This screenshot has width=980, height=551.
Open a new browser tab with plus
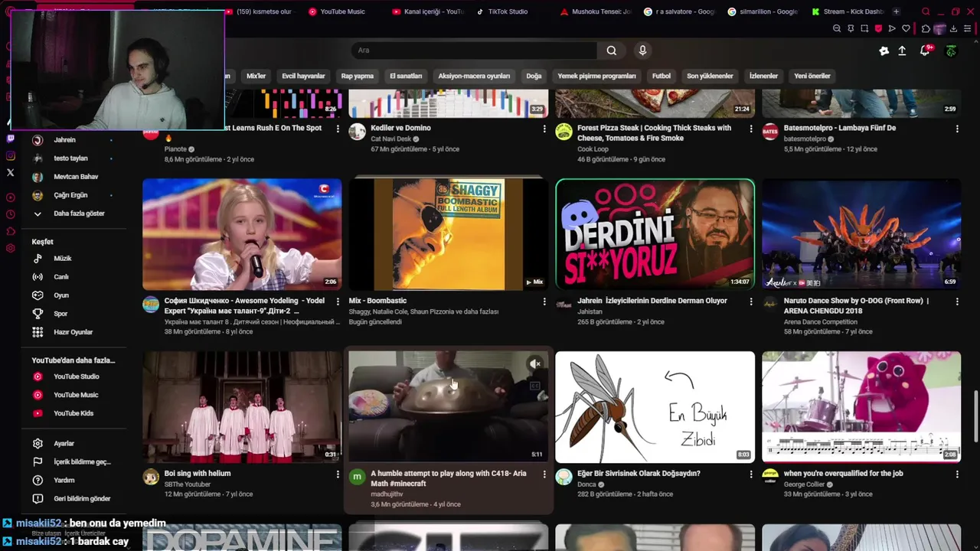[896, 11]
